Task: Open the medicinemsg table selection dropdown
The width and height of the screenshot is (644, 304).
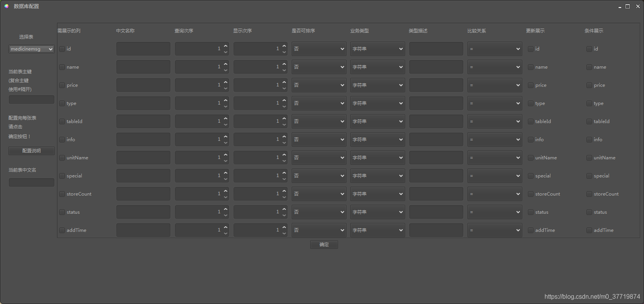Action: click(x=32, y=49)
